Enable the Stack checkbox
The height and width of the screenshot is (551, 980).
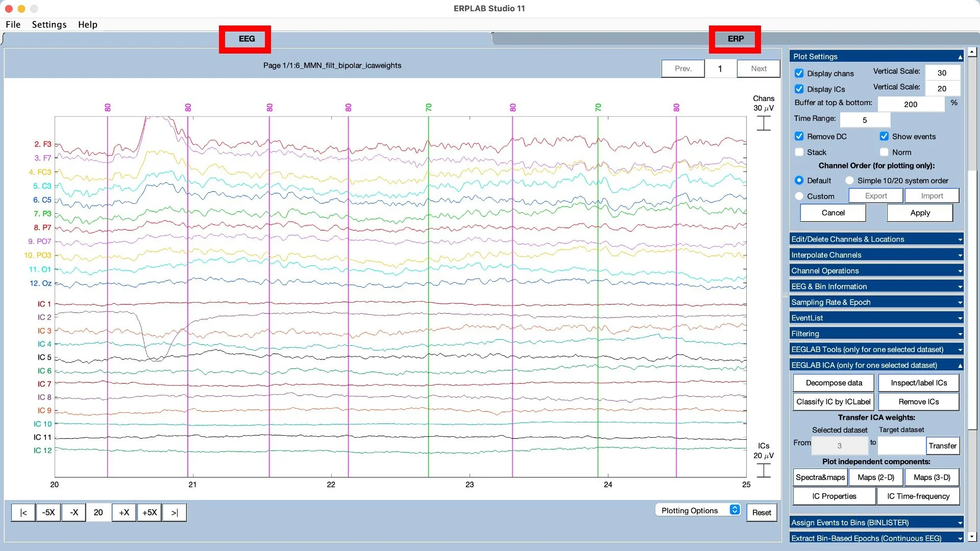[x=799, y=152]
